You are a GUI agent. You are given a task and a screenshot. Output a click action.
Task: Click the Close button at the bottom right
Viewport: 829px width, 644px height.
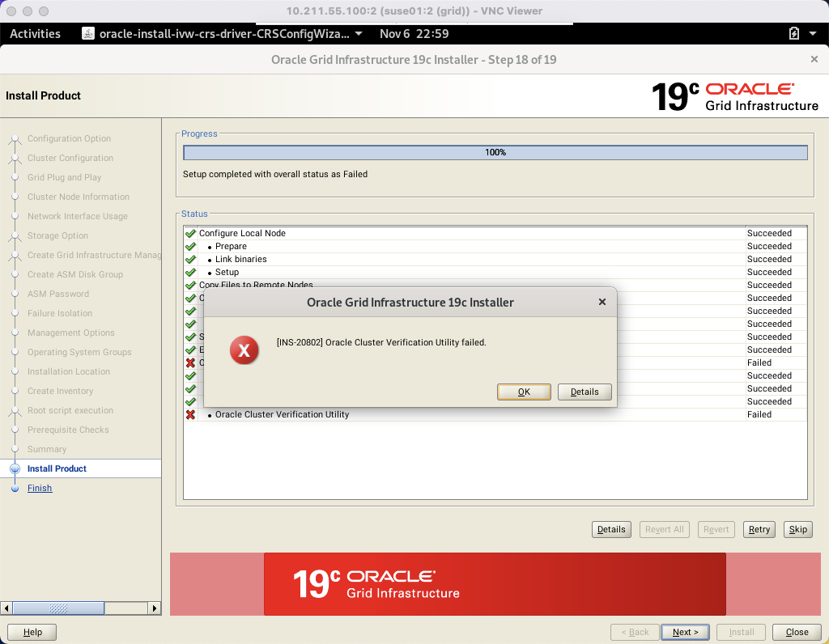797,632
